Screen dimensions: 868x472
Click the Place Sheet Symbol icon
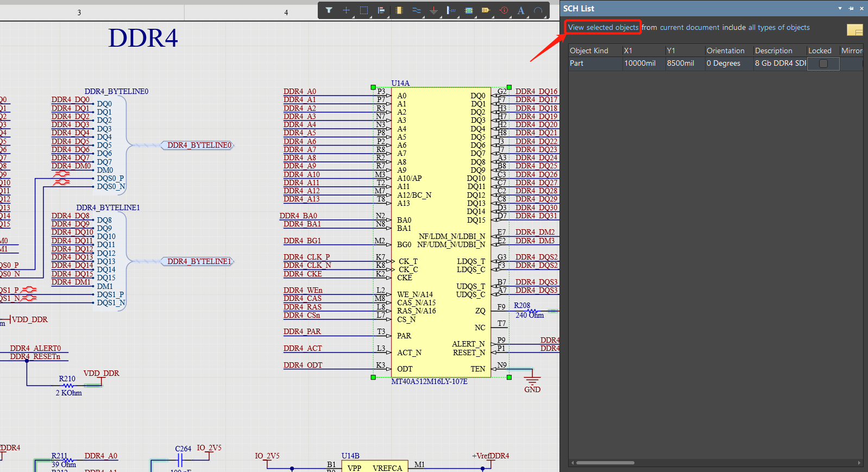(469, 10)
